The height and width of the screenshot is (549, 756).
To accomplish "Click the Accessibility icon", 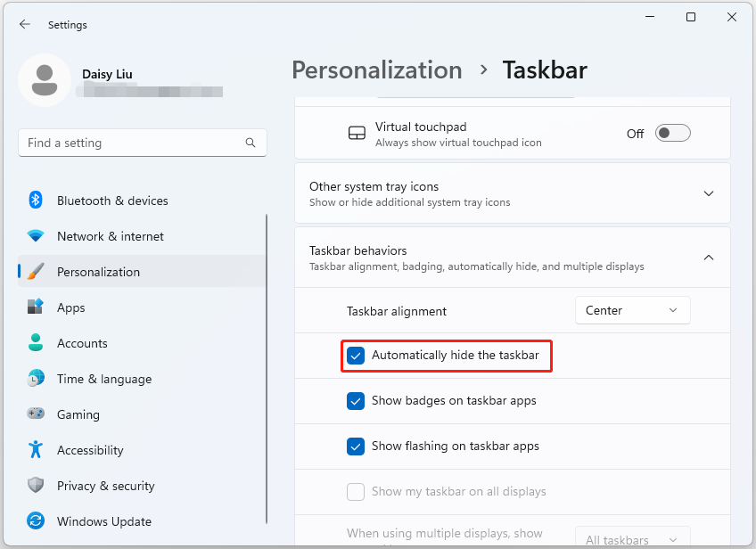I will click(x=36, y=450).
